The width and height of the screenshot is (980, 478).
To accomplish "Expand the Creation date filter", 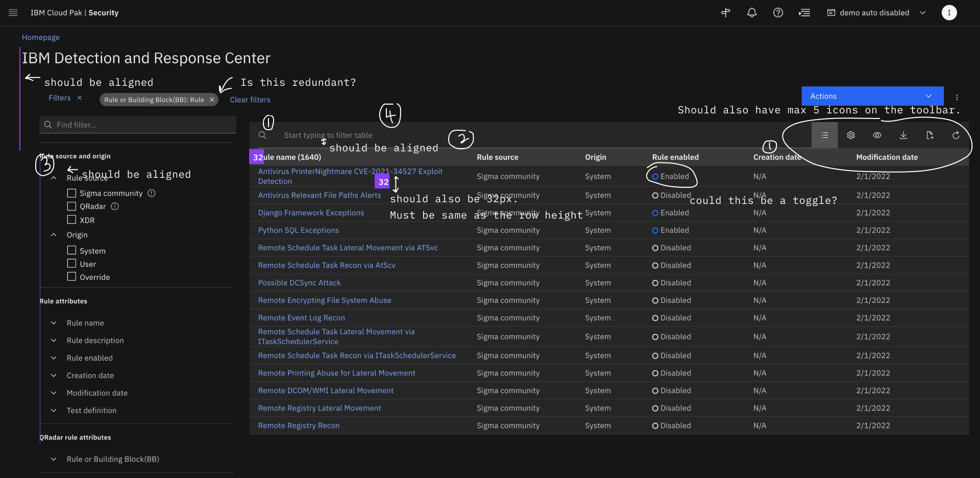I will tap(54, 375).
